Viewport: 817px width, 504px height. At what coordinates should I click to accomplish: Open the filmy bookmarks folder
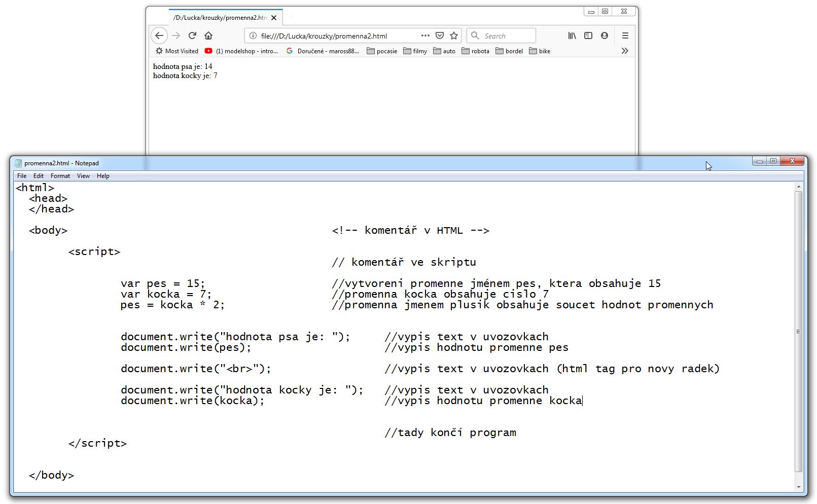[415, 51]
